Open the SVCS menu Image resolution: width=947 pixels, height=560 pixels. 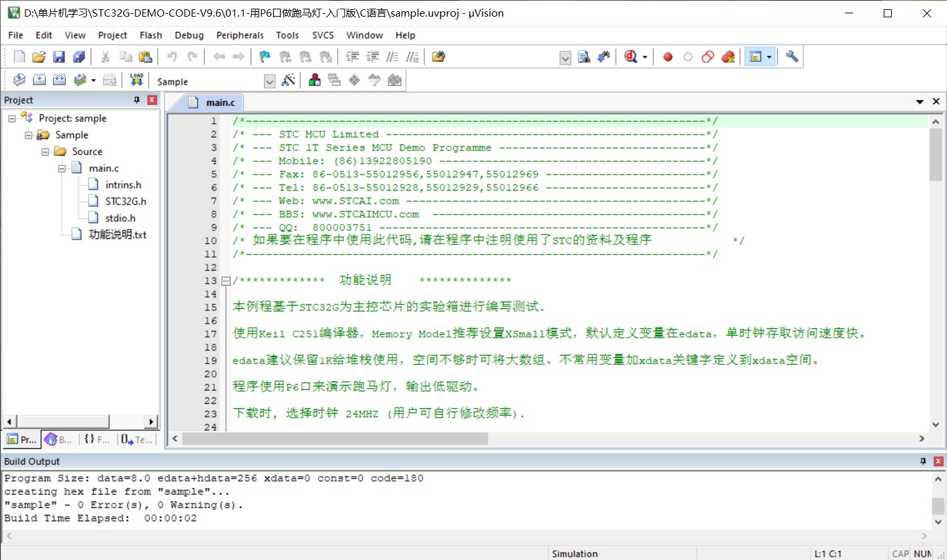(323, 35)
